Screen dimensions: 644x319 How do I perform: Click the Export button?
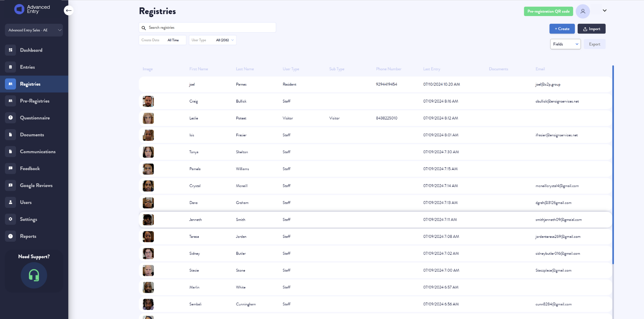point(594,44)
